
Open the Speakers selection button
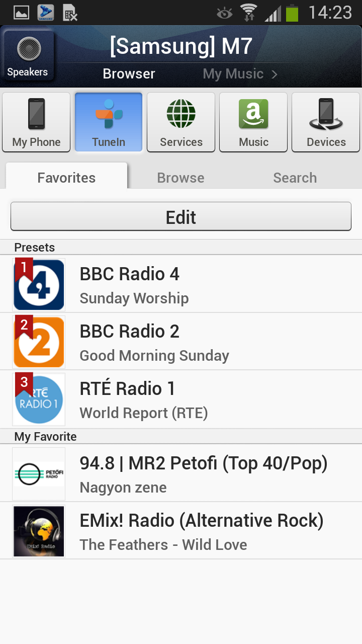point(28,56)
